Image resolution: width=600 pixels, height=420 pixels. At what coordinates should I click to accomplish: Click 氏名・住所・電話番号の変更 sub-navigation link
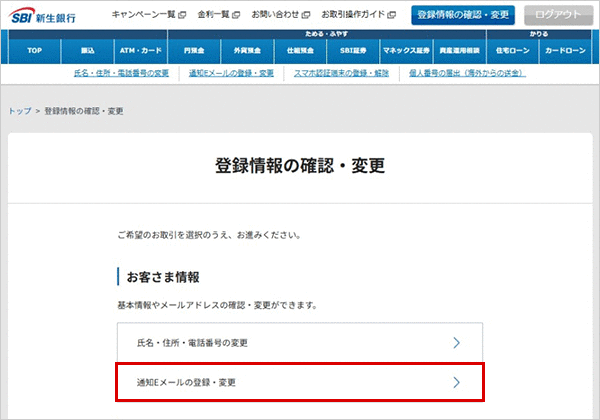(x=121, y=73)
